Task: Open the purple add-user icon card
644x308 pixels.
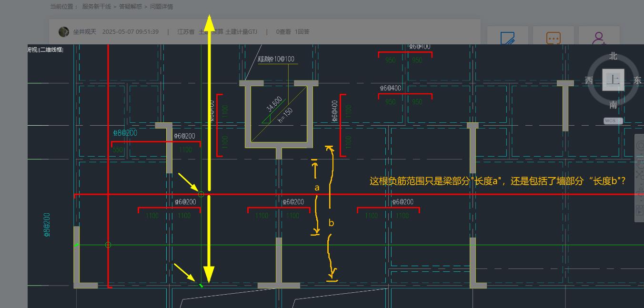Action: pyautogui.click(x=599, y=36)
